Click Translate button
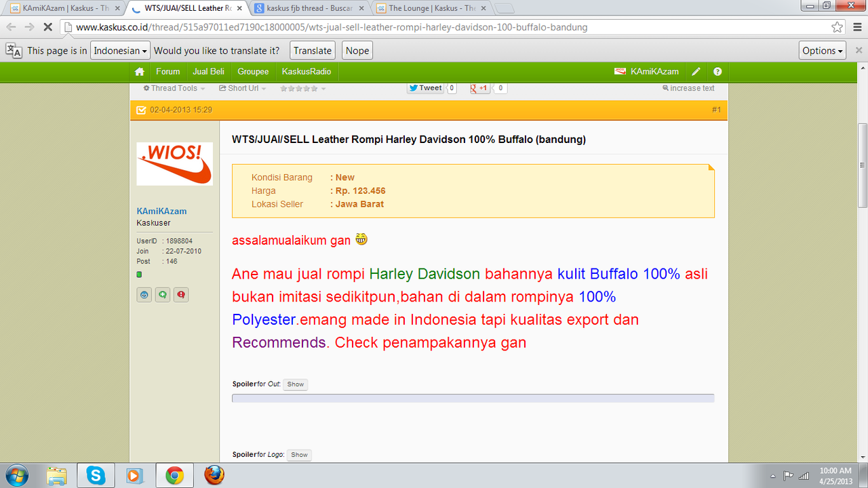Screen dimensions: 868x488 (x=313, y=51)
